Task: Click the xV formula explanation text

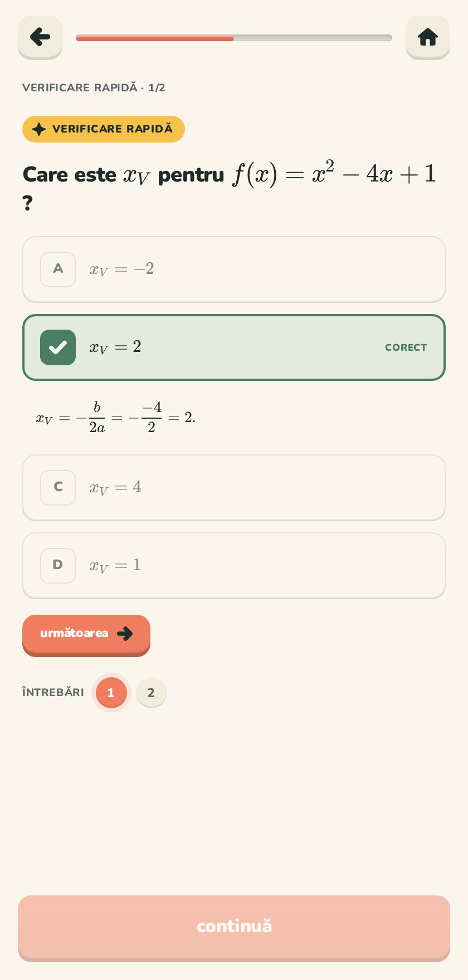Action: point(116,418)
